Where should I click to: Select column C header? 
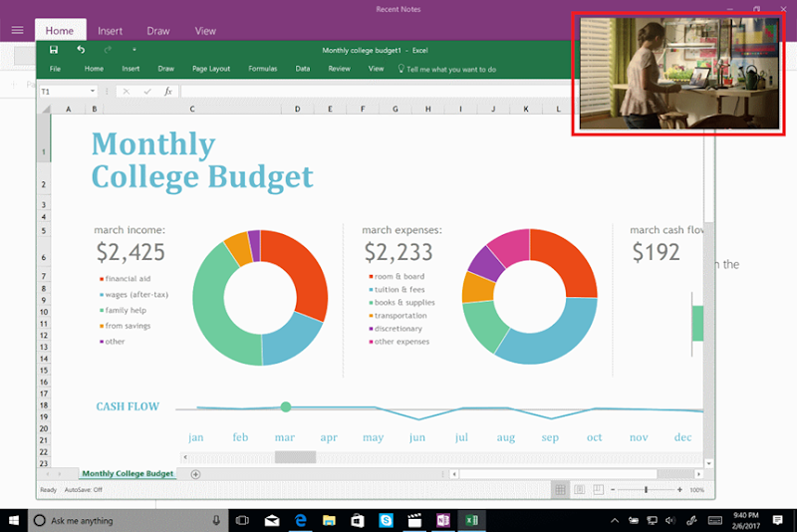[x=191, y=109]
